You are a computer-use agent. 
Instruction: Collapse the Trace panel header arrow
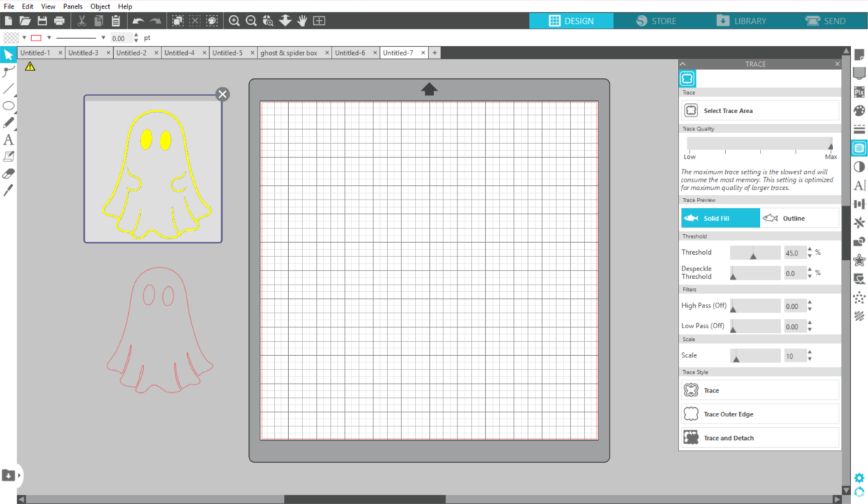tap(683, 64)
